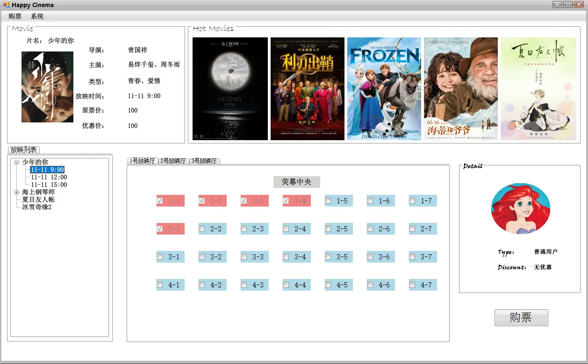Select the 11-11 9:00 showtime
This screenshot has width=588, height=364.
[47, 170]
